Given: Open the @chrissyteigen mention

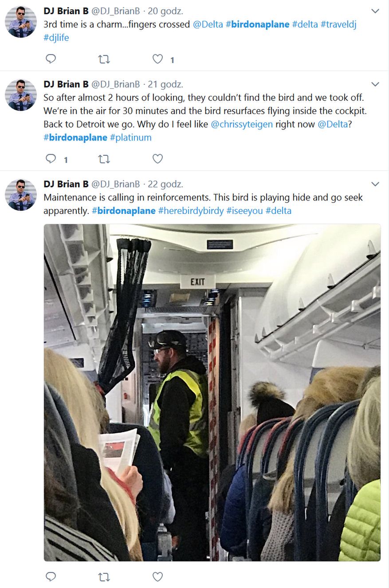Looking at the screenshot, I should [242, 124].
